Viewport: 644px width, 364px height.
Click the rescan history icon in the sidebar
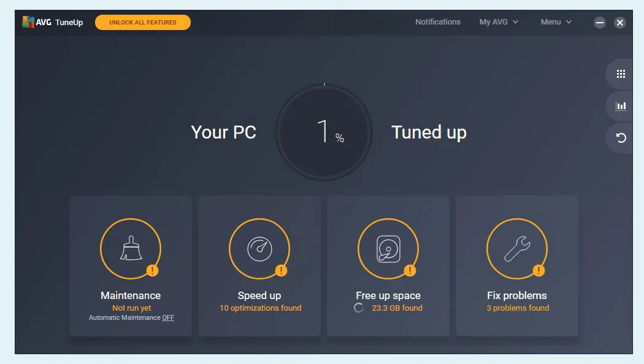coord(619,137)
